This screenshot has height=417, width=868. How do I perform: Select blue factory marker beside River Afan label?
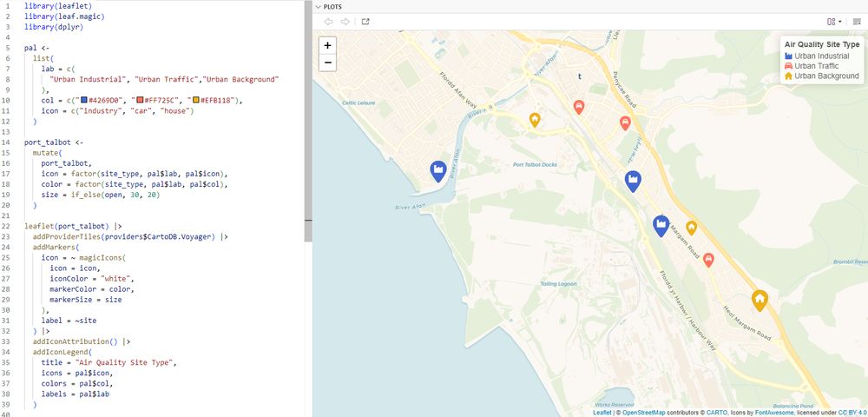pos(437,172)
